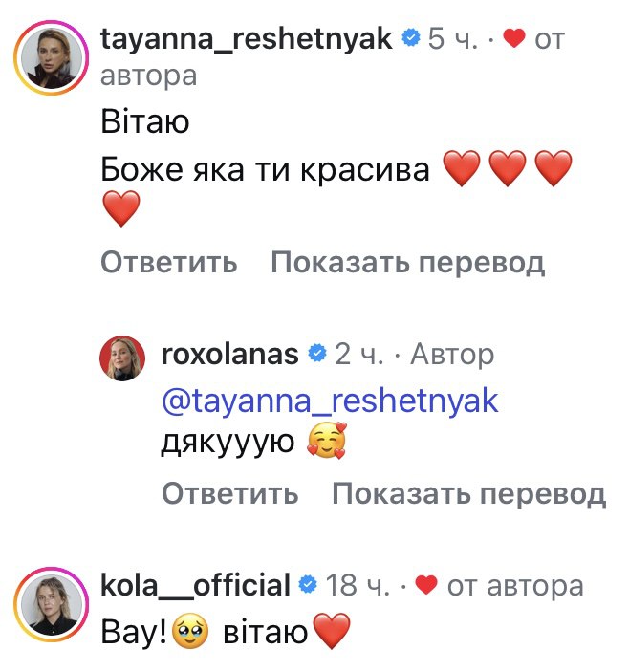Screen dimensions: 629x672
Task: Click author-liked heart on kola__official comment
Action: (427, 584)
